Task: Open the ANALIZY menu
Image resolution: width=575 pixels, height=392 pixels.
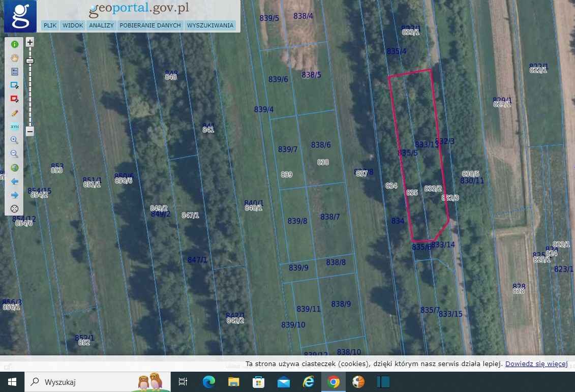Action: 101,25
